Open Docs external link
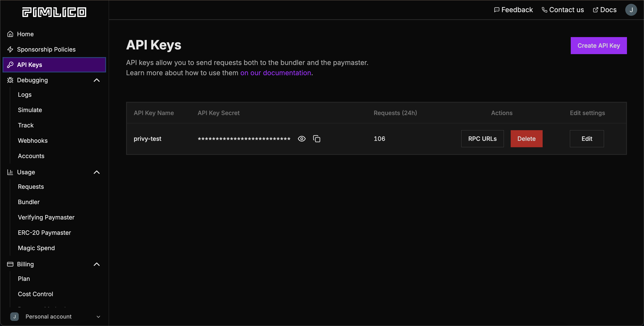This screenshot has height=326, width=644. coord(605,10)
